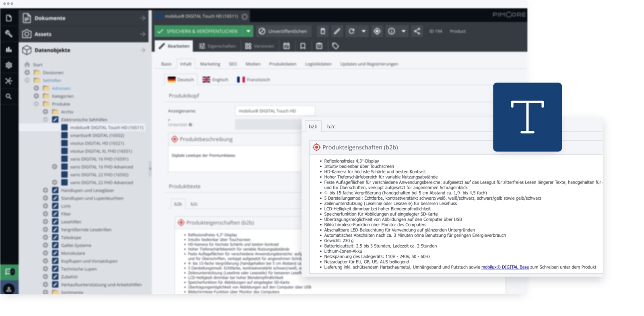Open the wrench tools menu in sidebar

8,34
